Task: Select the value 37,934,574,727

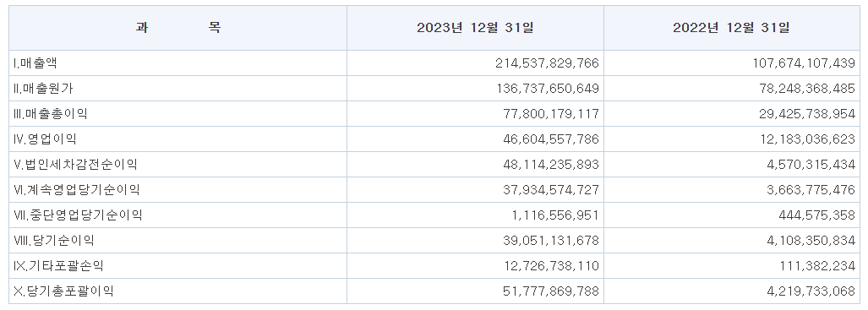Action: 551,190
